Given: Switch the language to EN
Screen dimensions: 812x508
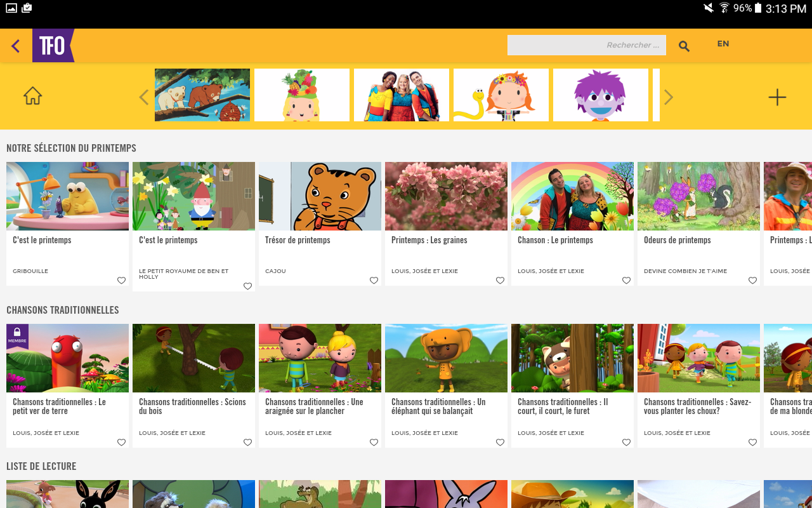Looking at the screenshot, I should point(723,44).
